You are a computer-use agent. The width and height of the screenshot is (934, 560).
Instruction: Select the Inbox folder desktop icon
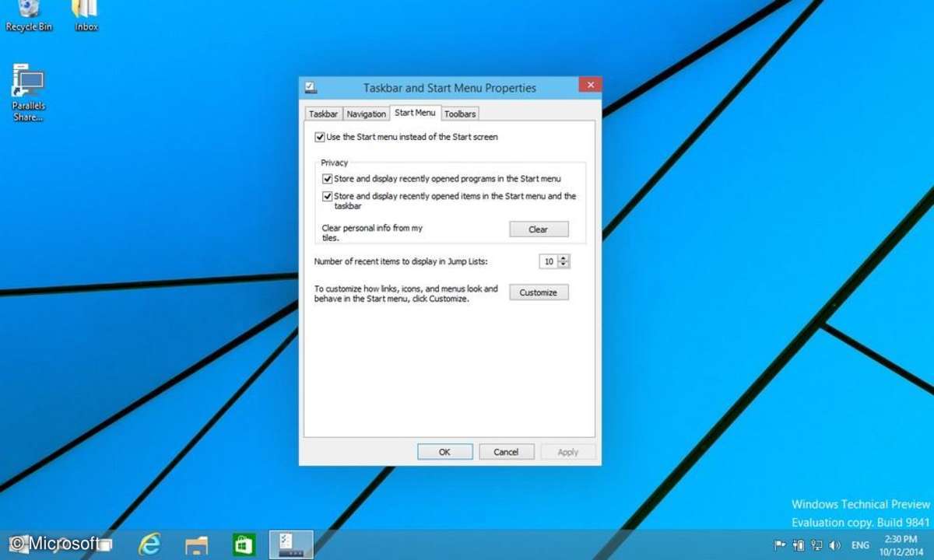[x=86, y=16]
